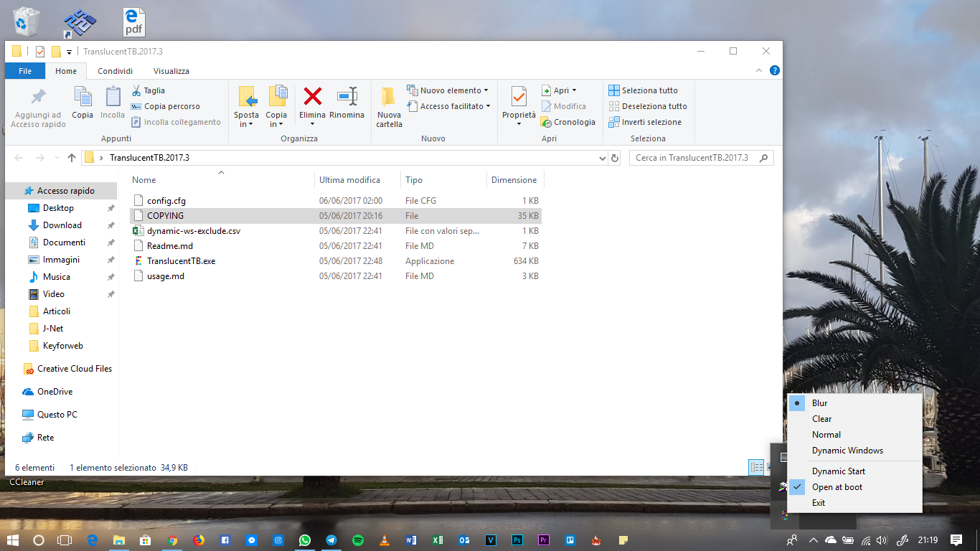Image resolution: width=980 pixels, height=551 pixels.
Task: Click the up-arrow navigation icon
Action: click(72, 158)
